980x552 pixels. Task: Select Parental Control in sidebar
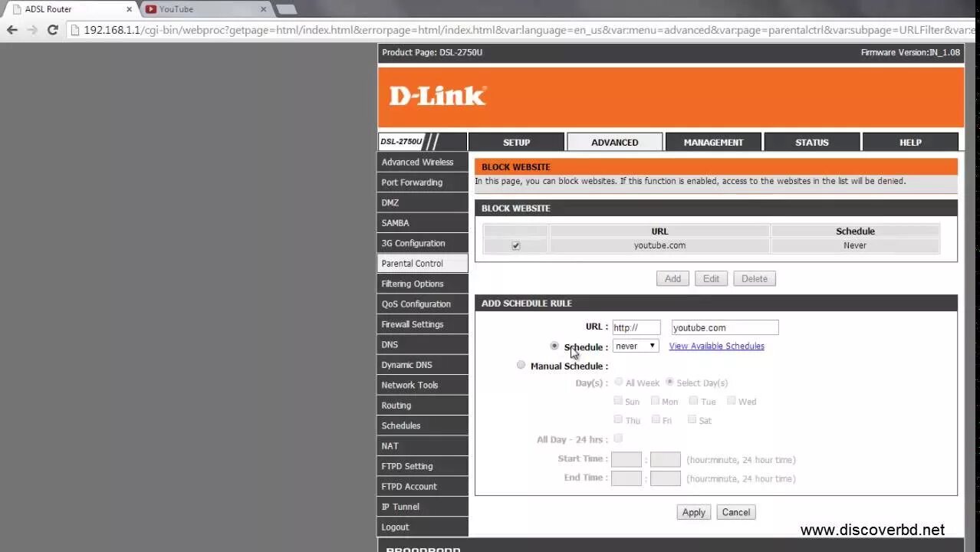point(423,263)
